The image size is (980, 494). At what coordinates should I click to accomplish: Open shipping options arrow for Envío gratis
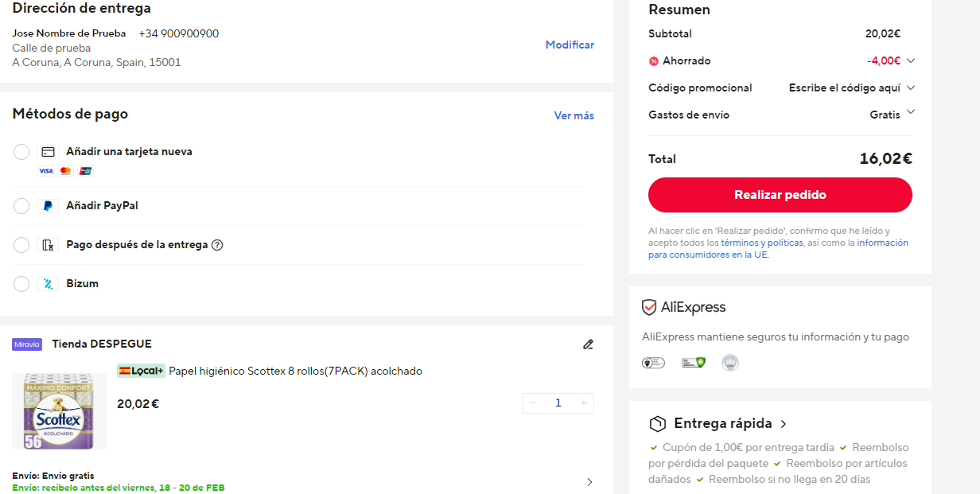click(x=589, y=482)
